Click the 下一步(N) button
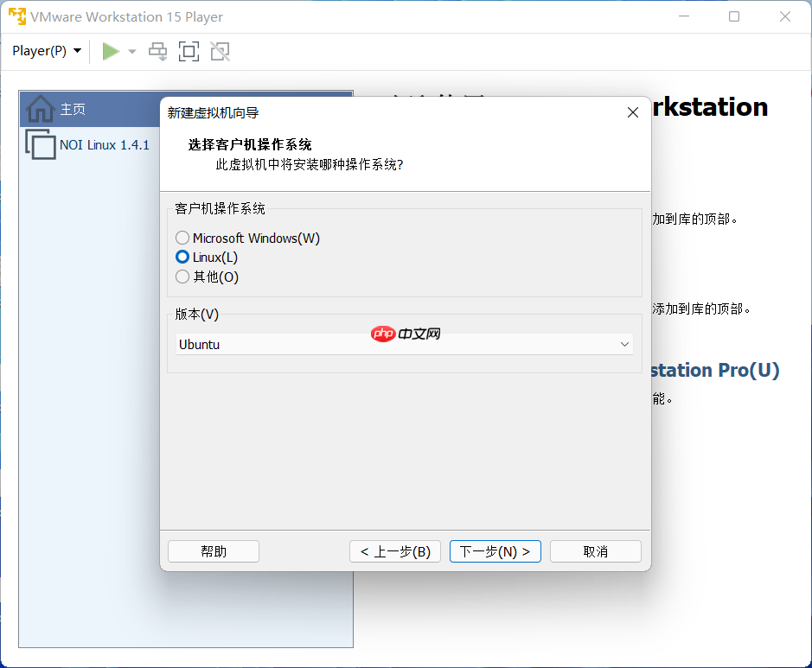 point(495,550)
